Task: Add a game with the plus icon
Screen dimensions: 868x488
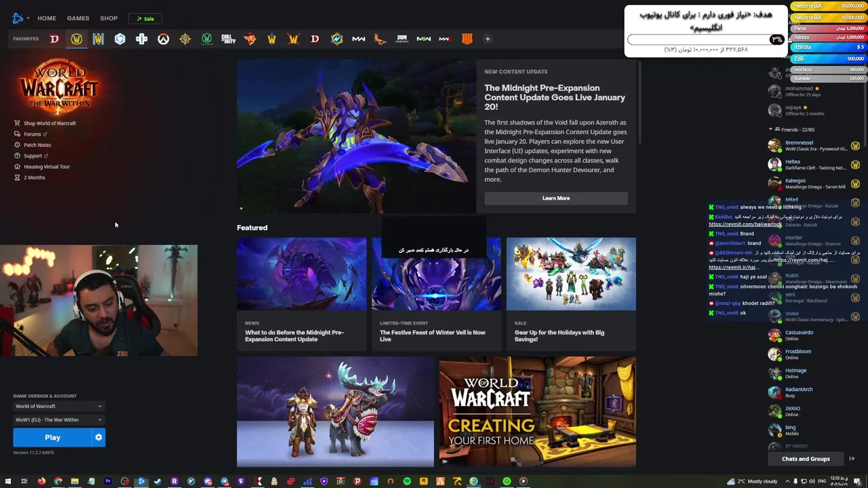Action: coord(488,39)
